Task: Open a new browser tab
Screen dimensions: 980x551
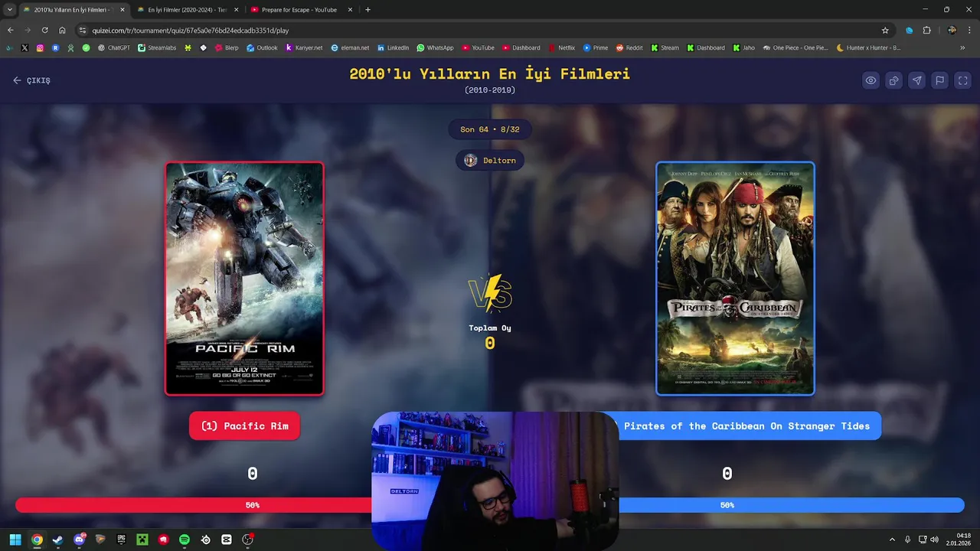Action: point(368,10)
